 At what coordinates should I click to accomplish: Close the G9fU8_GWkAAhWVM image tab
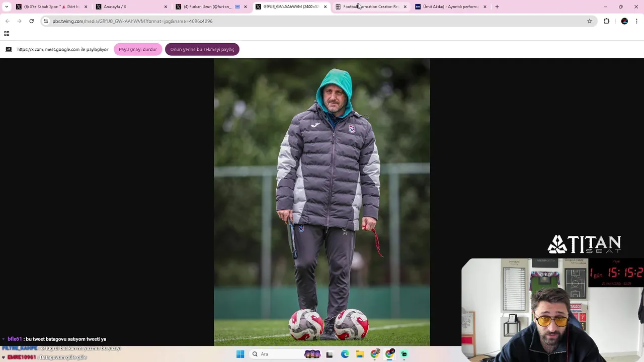[x=325, y=7]
